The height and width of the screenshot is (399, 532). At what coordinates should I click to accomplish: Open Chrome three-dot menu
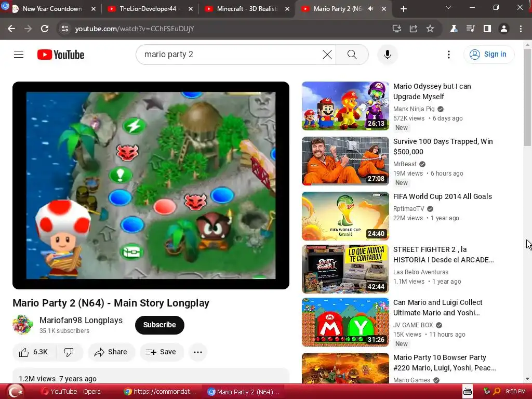521,29
